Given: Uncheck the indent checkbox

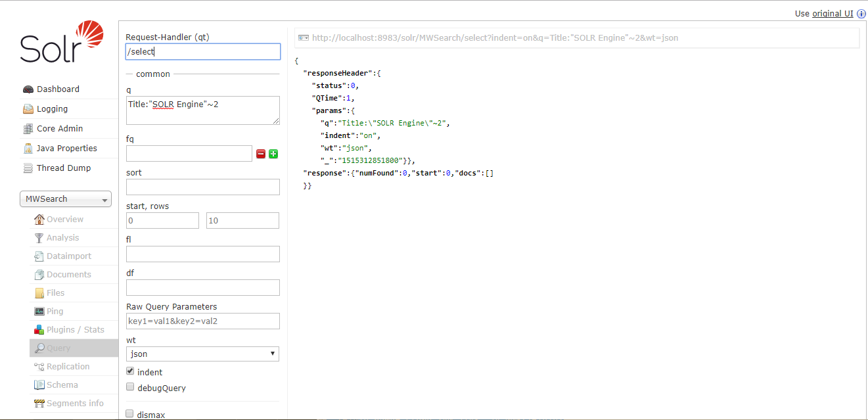Looking at the screenshot, I should point(130,371).
